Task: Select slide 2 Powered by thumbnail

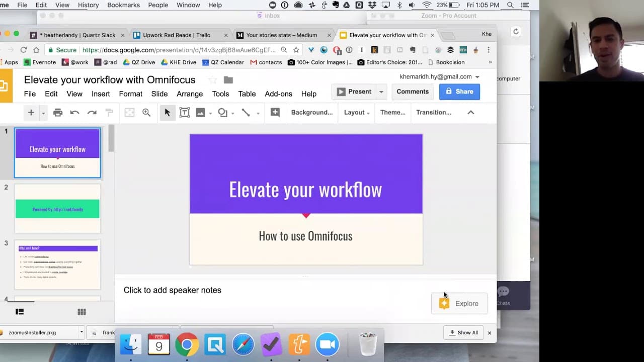Action: (x=57, y=209)
